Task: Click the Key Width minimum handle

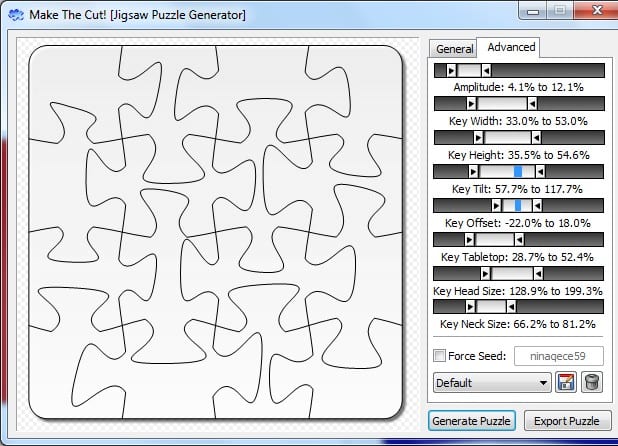Action: pos(471,104)
